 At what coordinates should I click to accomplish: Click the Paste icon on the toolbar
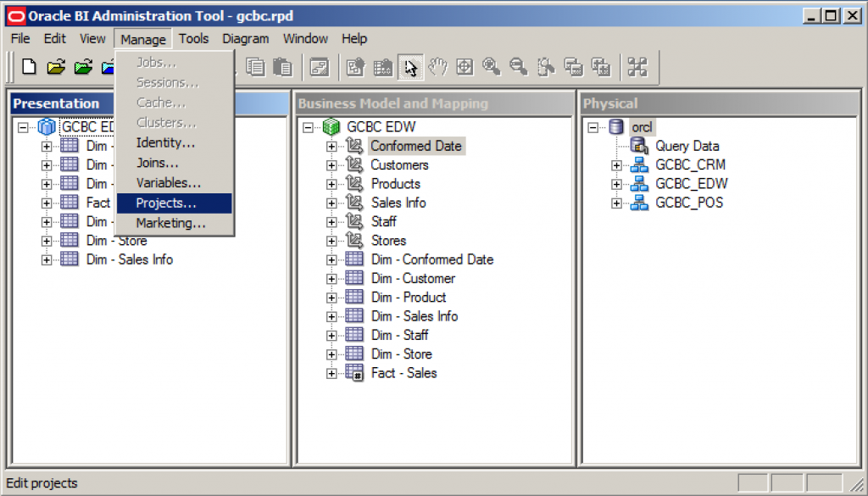(282, 66)
